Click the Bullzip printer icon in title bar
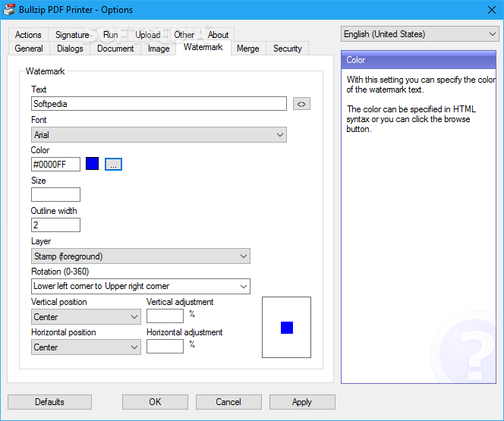Image resolution: width=504 pixels, height=421 pixels. [9, 10]
